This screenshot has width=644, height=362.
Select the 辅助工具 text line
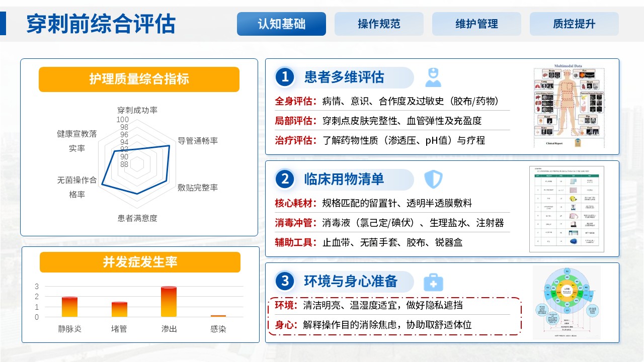click(x=368, y=242)
